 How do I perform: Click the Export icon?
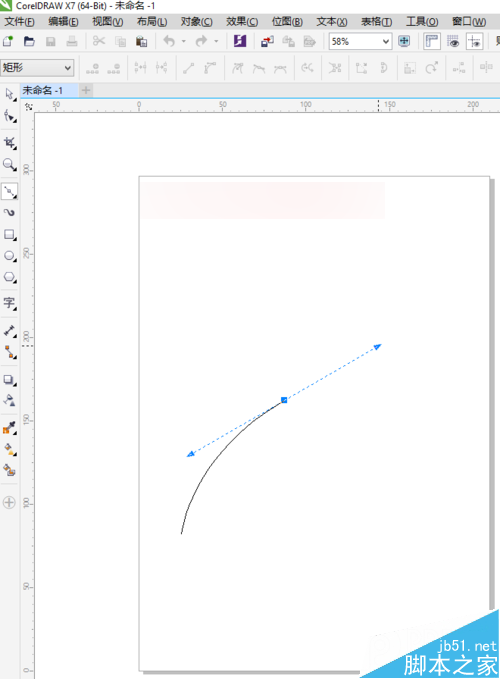pyautogui.click(x=288, y=42)
